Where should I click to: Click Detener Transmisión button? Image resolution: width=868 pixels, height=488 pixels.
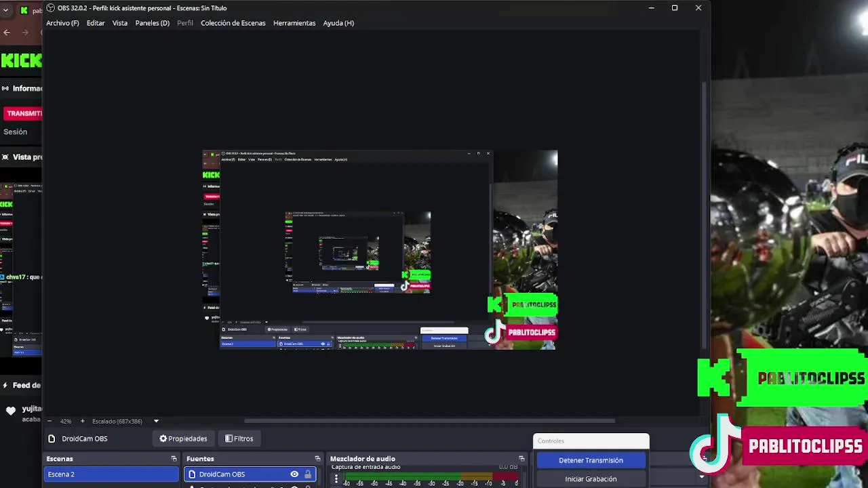point(591,460)
